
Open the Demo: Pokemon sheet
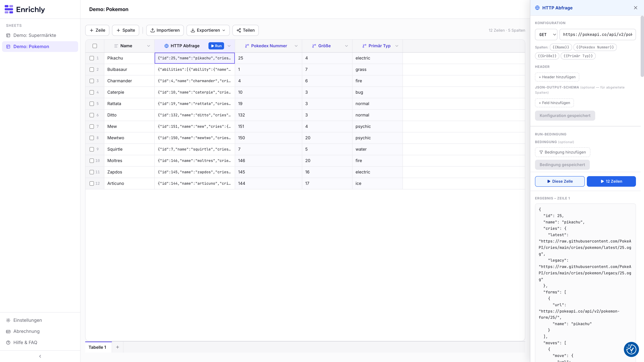40,46
